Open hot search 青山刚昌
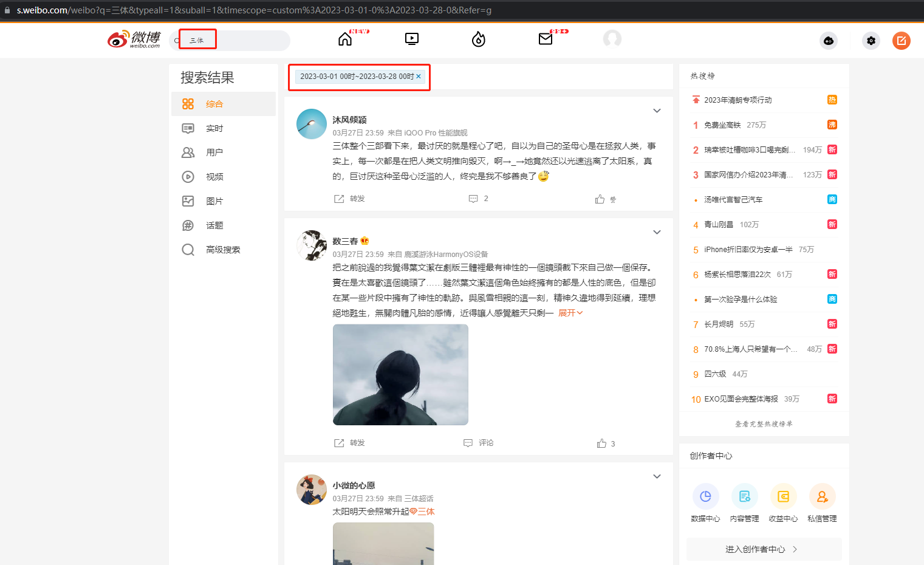 click(719, 225)
